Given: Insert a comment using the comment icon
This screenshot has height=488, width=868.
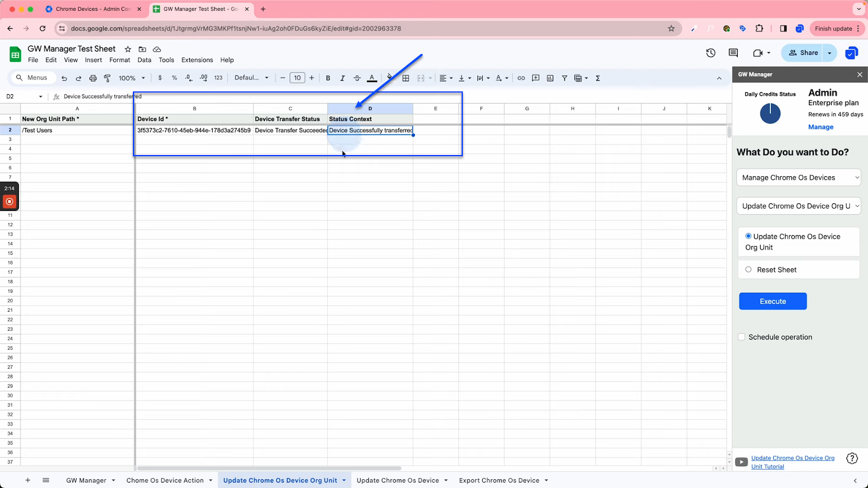Looking at the screenshot, I should coord(535,78).
